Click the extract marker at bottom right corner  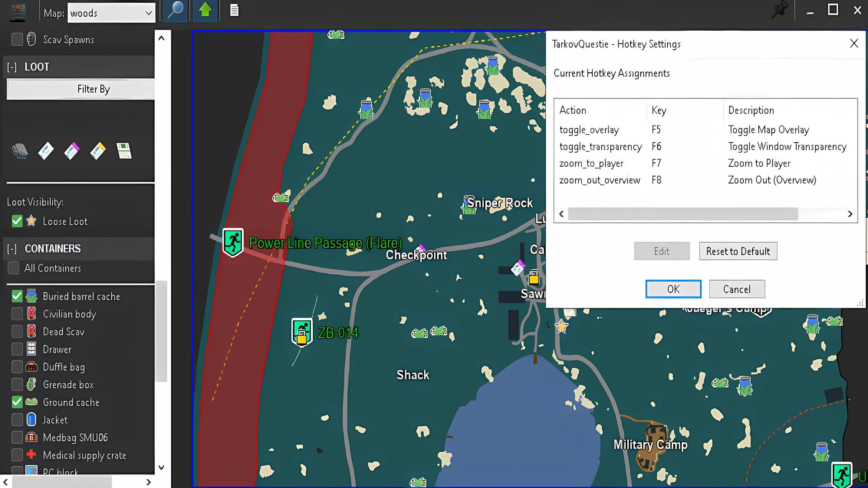point(842,475)
